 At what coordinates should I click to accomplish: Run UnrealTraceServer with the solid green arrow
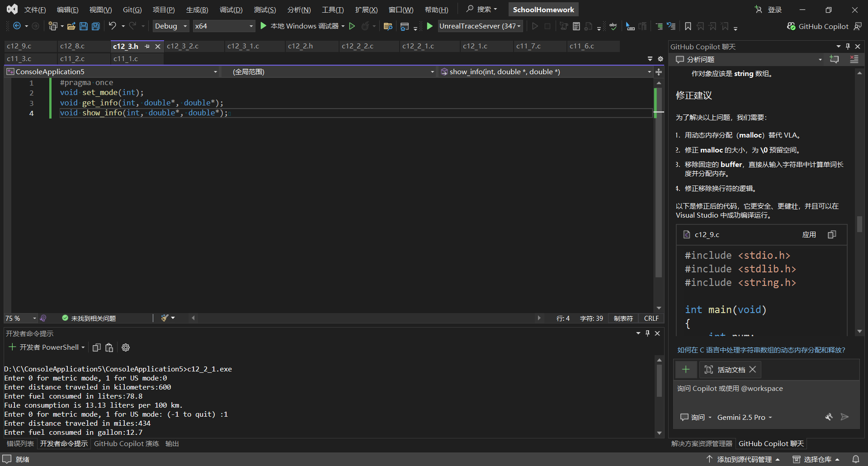(430, 26)
